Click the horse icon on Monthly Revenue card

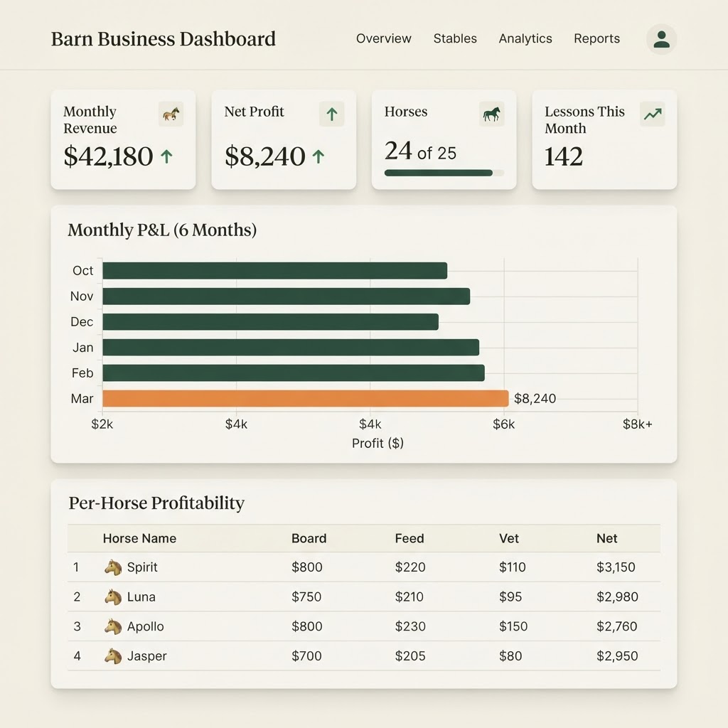pyautogui.click(x=171, y=114)
